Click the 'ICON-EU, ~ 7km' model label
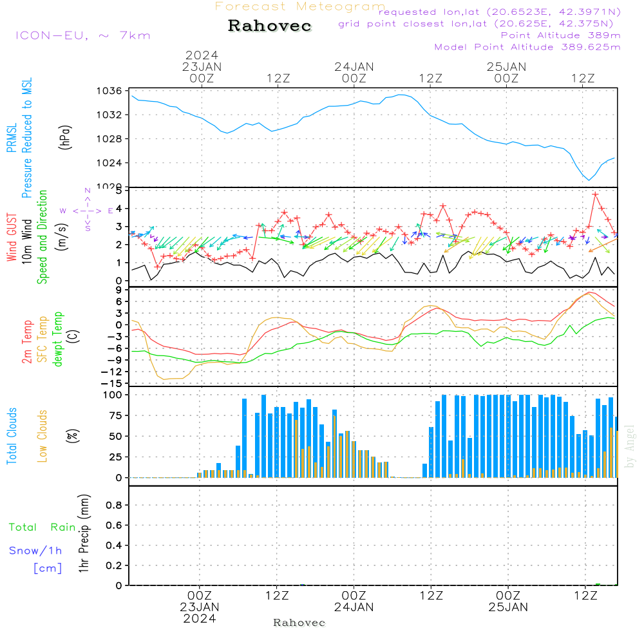 [x=83, y=35]
